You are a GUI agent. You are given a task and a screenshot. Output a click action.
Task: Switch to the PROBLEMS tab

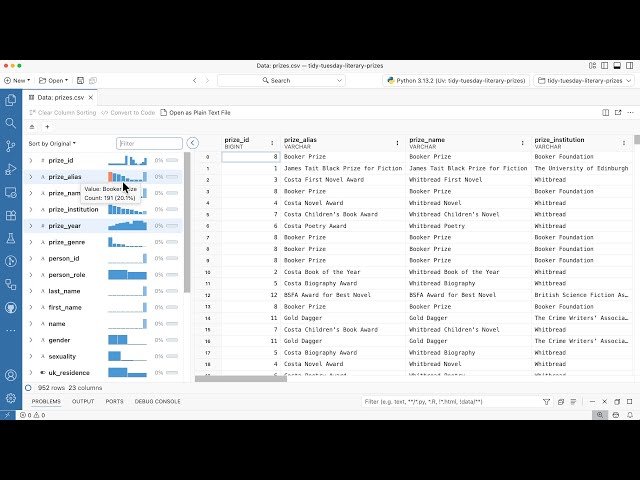click(x=46, y=402)
